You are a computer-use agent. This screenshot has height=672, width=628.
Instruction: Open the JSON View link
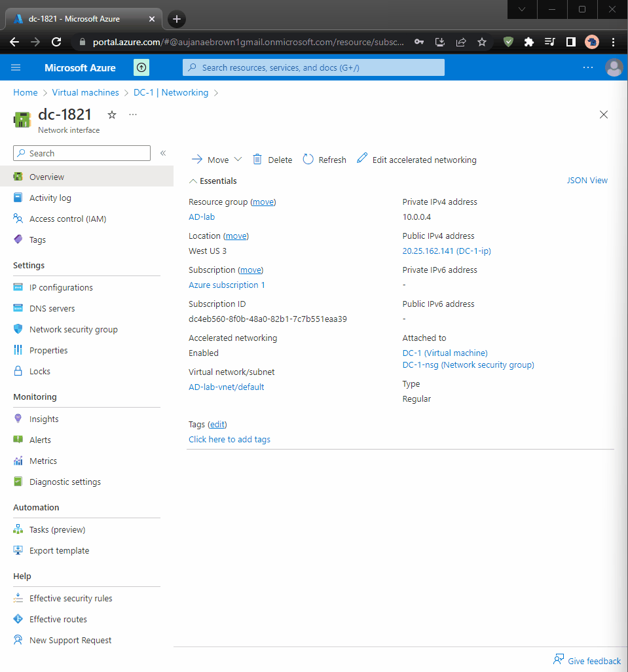587,180
